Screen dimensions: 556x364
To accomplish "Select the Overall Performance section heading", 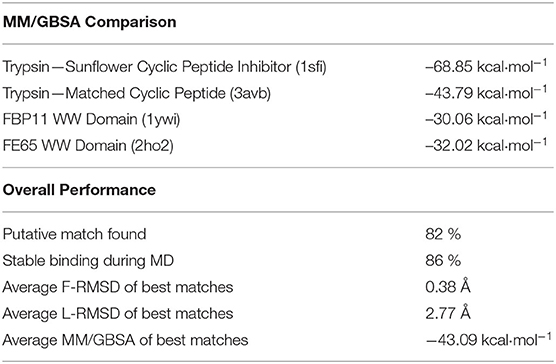I will [79, 190].
